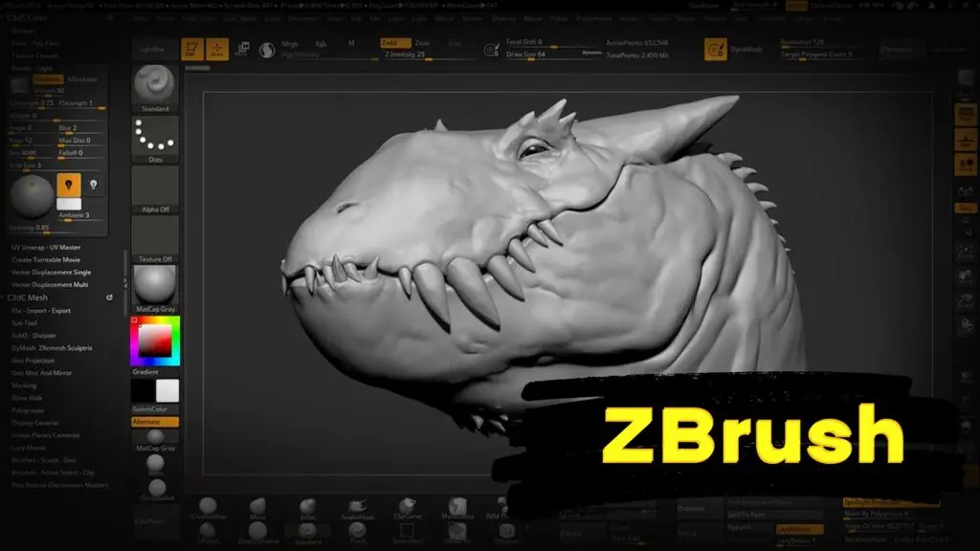The image size is (980, 551).
Task: Click the light placement sphere preview
Action: (x=32, y=197)
